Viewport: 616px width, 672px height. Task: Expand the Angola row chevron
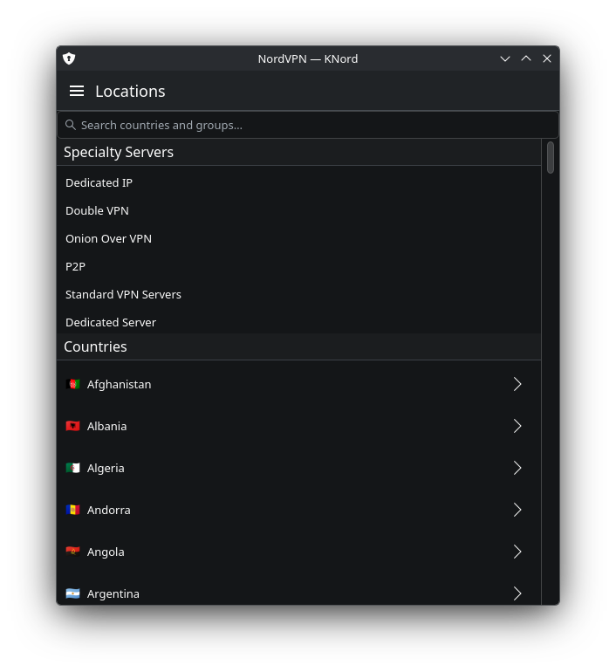tap(517, 552)
